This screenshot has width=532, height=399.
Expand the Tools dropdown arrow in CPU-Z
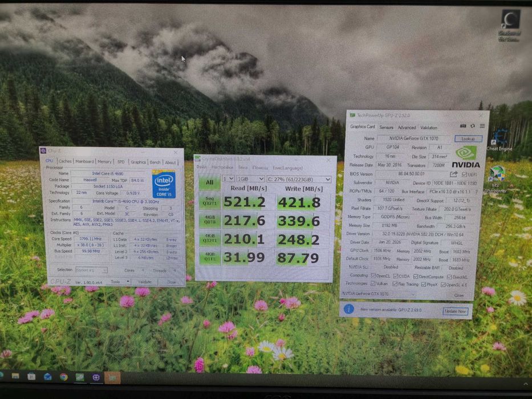[128, 282]
